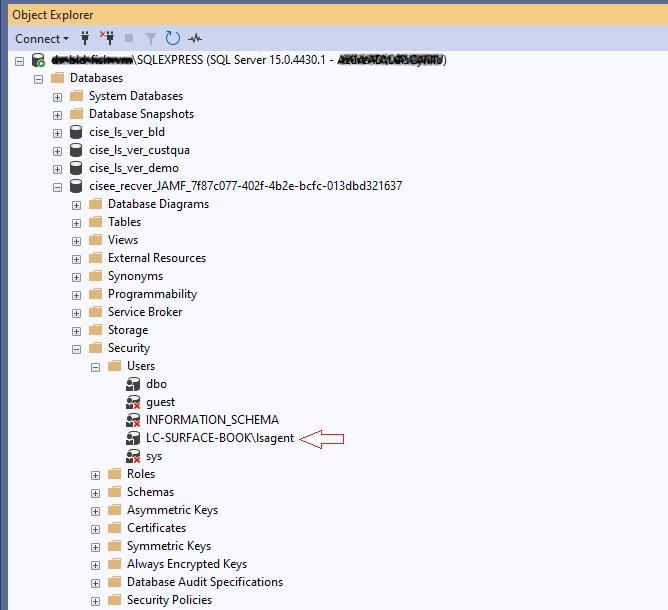
Task: Collapse the Users folder
Action: pos(95,367)
